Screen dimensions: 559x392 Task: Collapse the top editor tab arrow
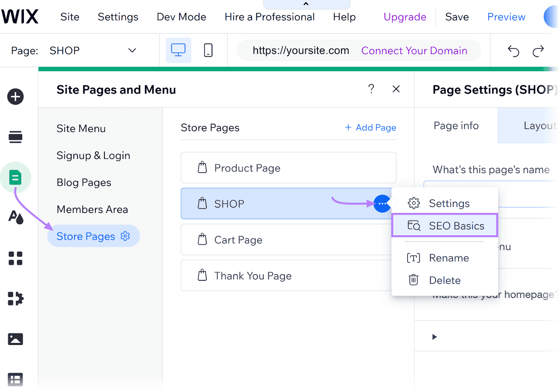pyautogui.click(x=306, y=3)
